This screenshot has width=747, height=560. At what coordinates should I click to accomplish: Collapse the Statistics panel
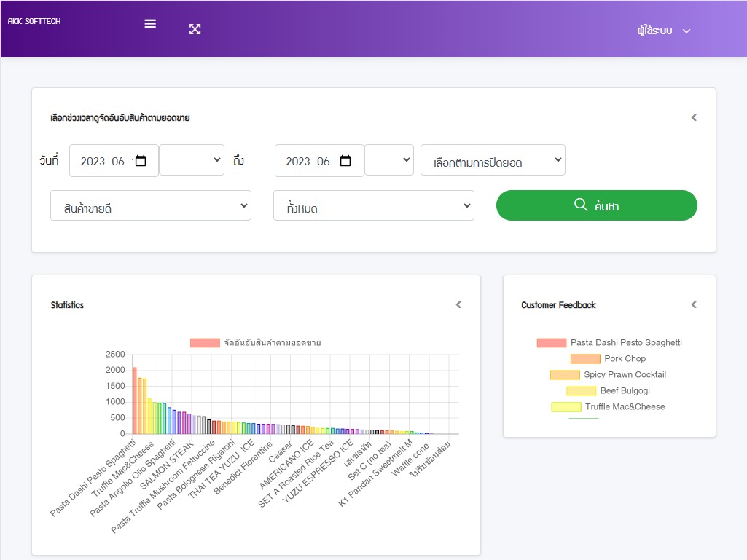tap(458, 305)
